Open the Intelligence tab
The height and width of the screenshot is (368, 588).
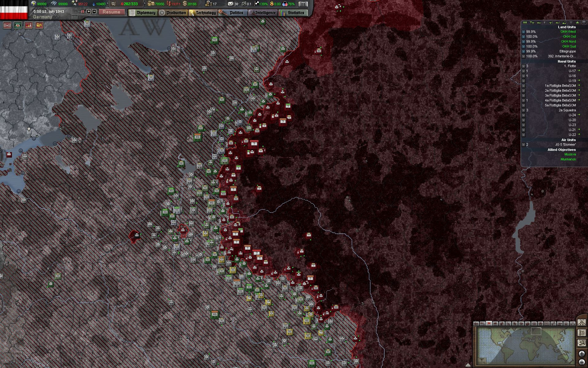(x=263, y=13)
